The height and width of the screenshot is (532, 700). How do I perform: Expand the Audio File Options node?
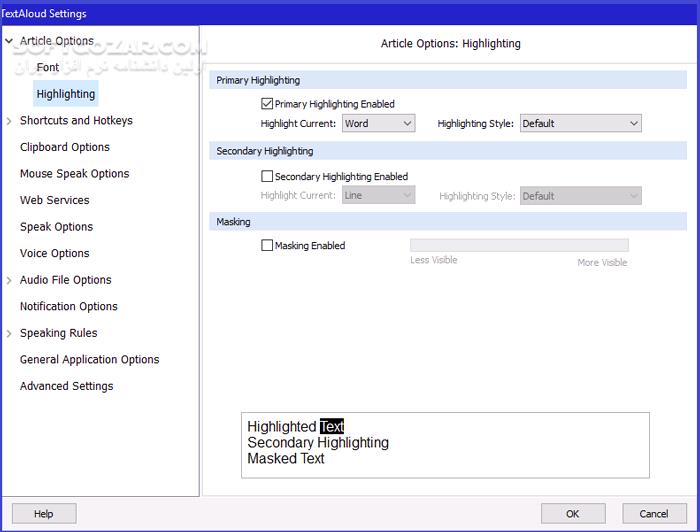tap(9, 280)
